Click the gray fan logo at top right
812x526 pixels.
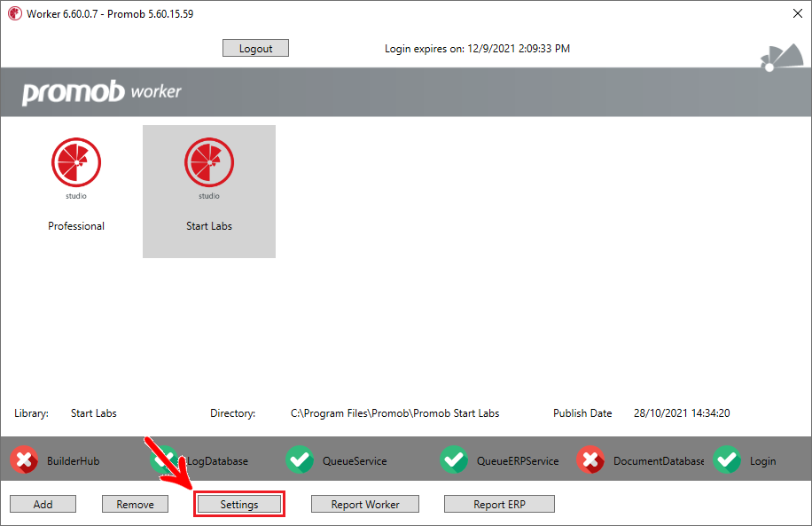pyautogui.click(x=782, y=57)
